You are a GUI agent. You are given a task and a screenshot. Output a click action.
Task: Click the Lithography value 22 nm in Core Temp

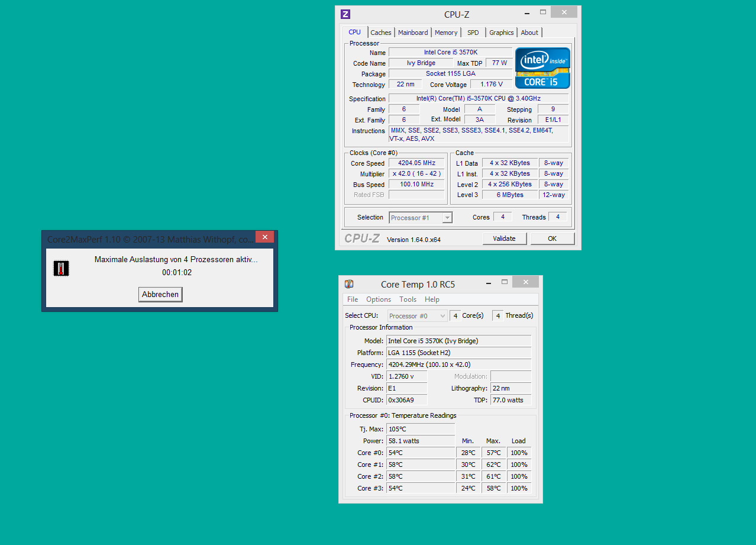click(511, 388)
